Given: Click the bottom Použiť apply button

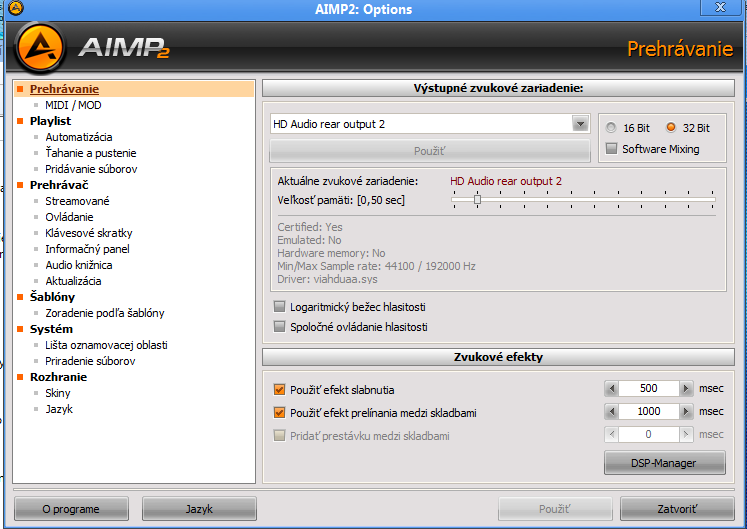Looking at the screenshot, I should click(555, 509).
